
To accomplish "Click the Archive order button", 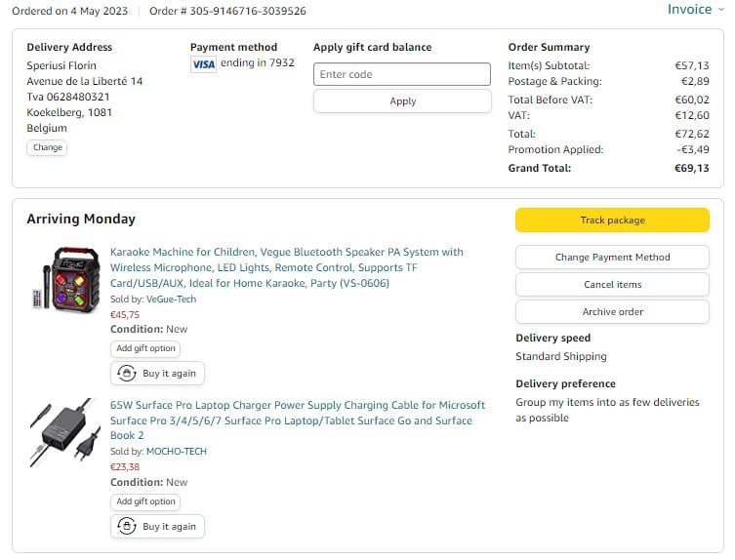I will [x=612, y=312].
